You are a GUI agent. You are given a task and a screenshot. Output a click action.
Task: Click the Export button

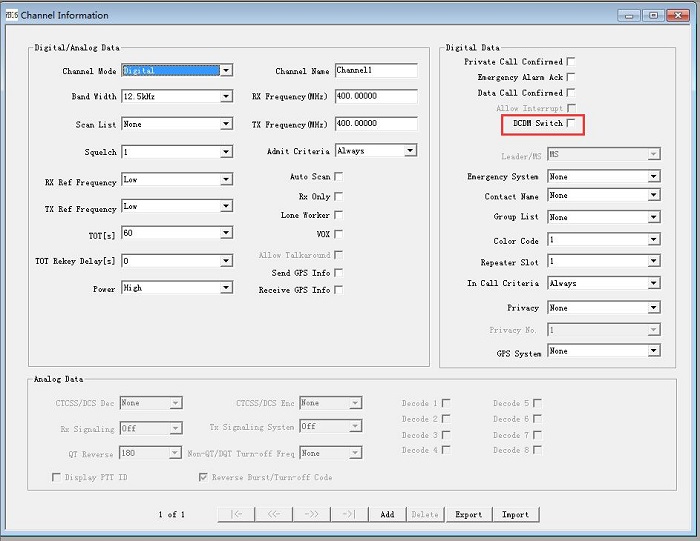(x=468, y=514)
